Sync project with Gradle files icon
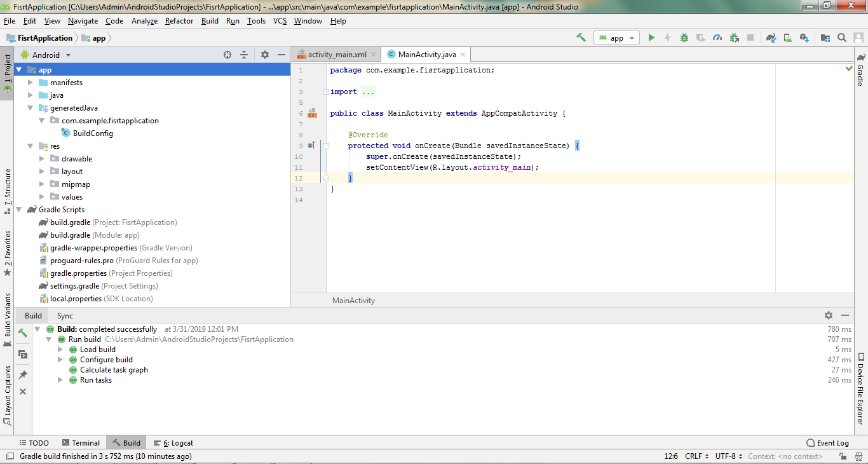 pyautogui.click(x=771, y=38)
